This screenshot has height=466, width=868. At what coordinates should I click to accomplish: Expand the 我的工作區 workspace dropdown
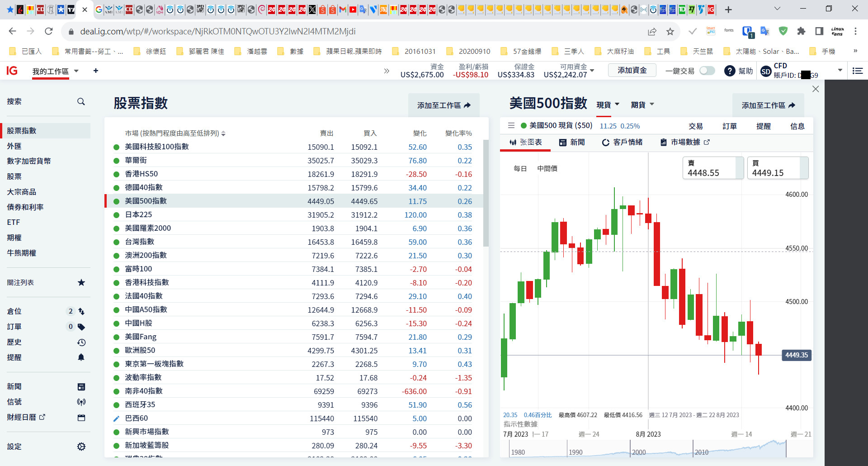(76, 71)
